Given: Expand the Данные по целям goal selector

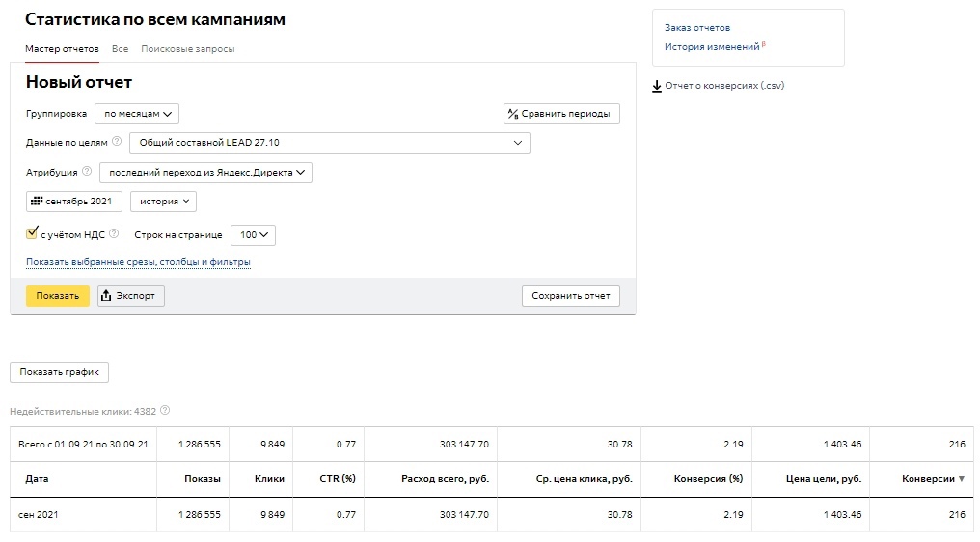Looking at the screenshot, I should coord(329,143).
